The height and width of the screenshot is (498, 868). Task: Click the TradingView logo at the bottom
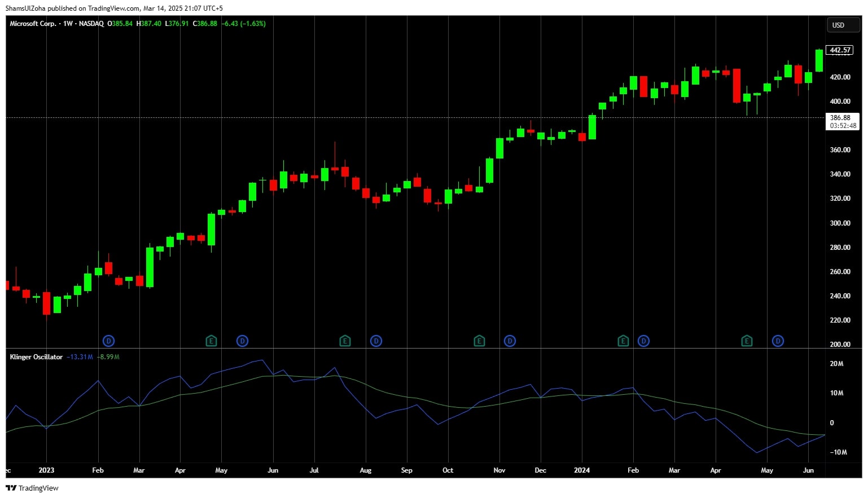[x=32, y=488]
